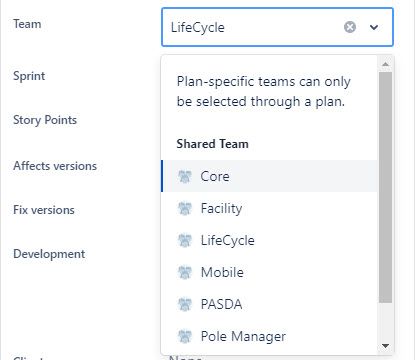
Task: Choose PASDA from the team list
Action: point(269,304)
